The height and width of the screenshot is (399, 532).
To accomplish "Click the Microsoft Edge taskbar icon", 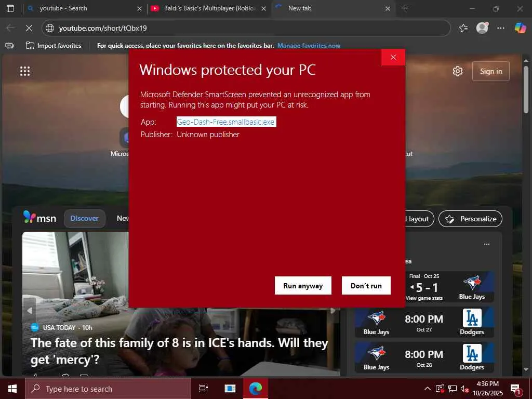I will [256, 389].
